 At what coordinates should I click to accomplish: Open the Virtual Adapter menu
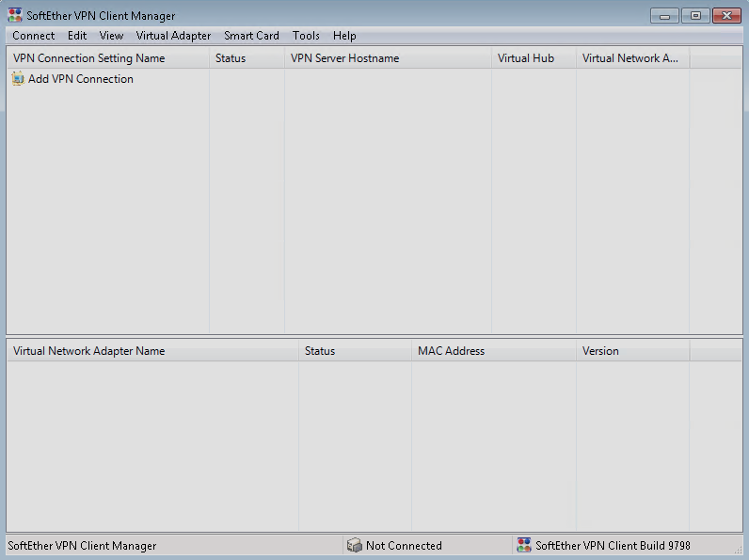(x=173, y=36)
